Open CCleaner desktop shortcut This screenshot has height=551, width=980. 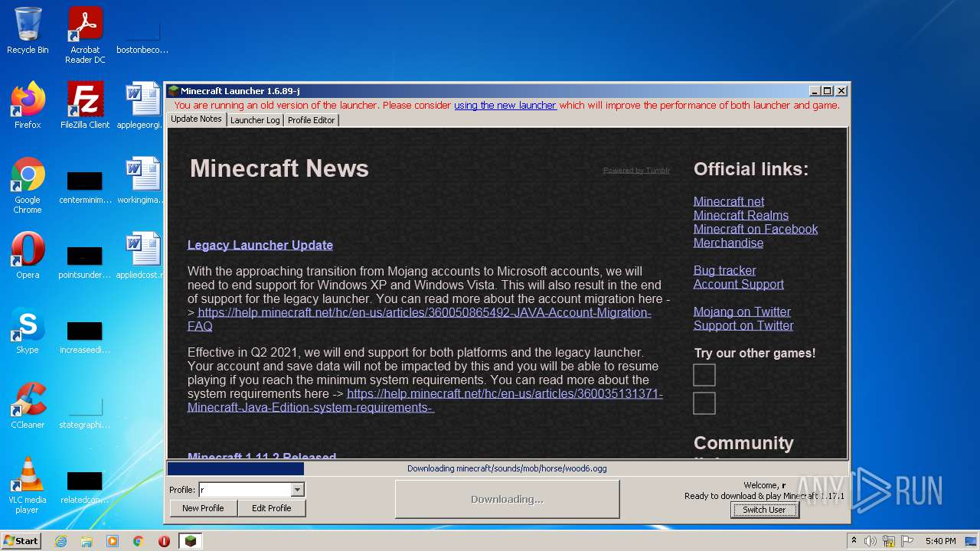click(x=28, y=405)
